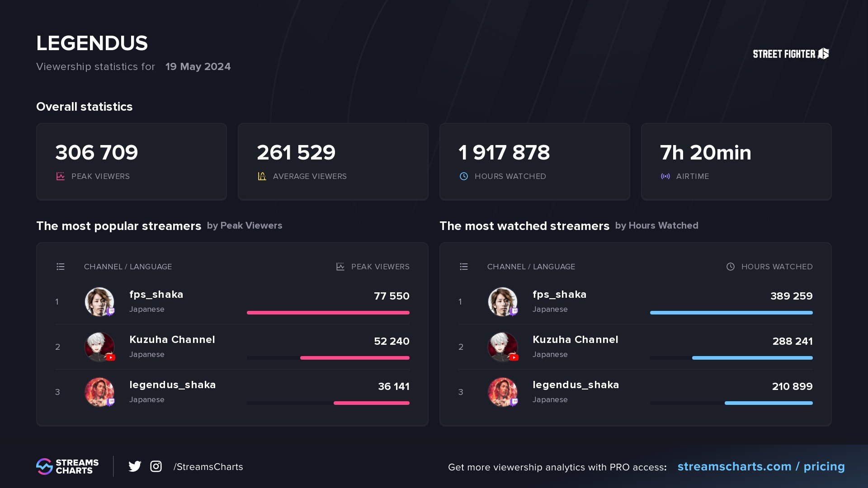The height and width of the screenshot is (488, 868).
Task: Click the blue hours watched bar for Kuzuha Channel
Action: tap(752, 358)
